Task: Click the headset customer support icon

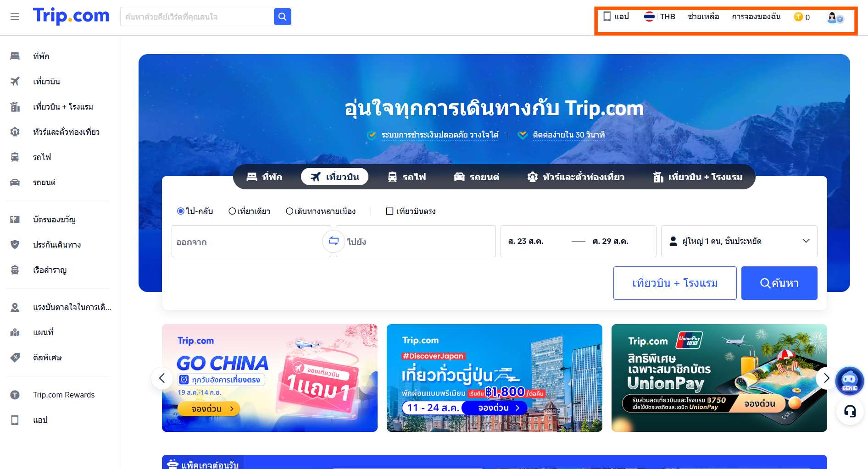Action: point(849,412)
